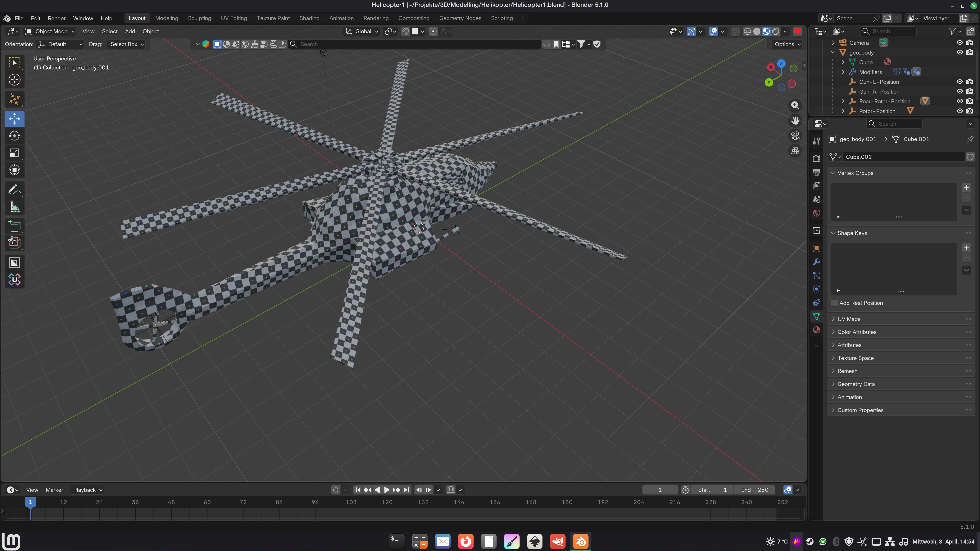Open the viewport Add menu
This screenshot has height=551, width=980.
(130, 32)
